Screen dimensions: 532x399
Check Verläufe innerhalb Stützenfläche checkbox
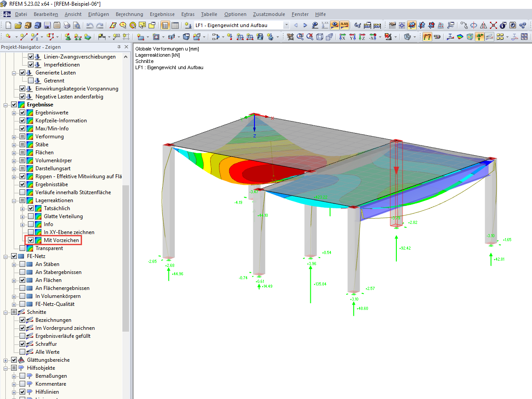(23, 192)
